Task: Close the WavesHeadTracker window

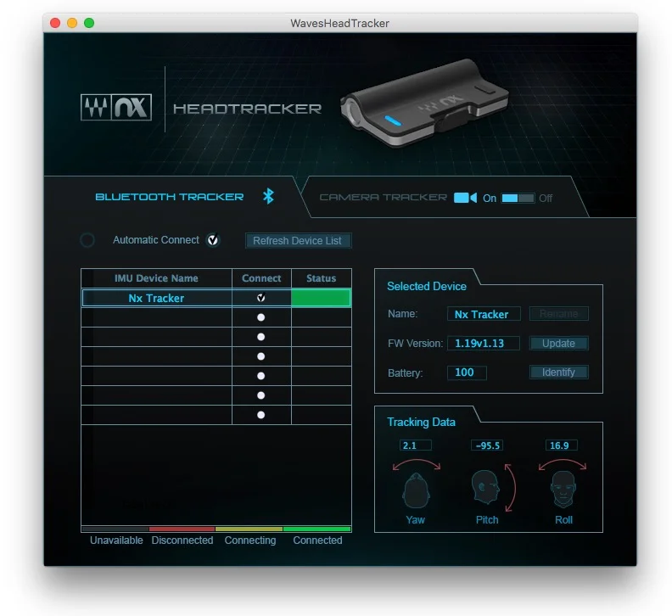Action: (55, 23)
